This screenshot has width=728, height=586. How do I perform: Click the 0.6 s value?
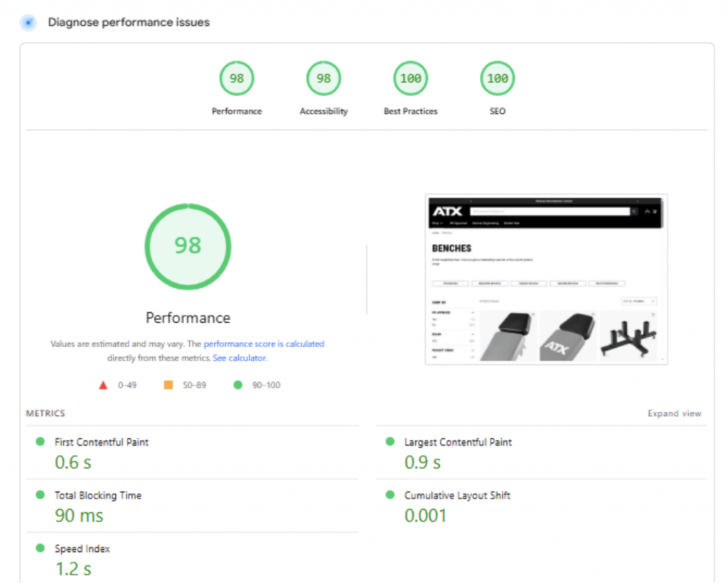tap(73, 462)
